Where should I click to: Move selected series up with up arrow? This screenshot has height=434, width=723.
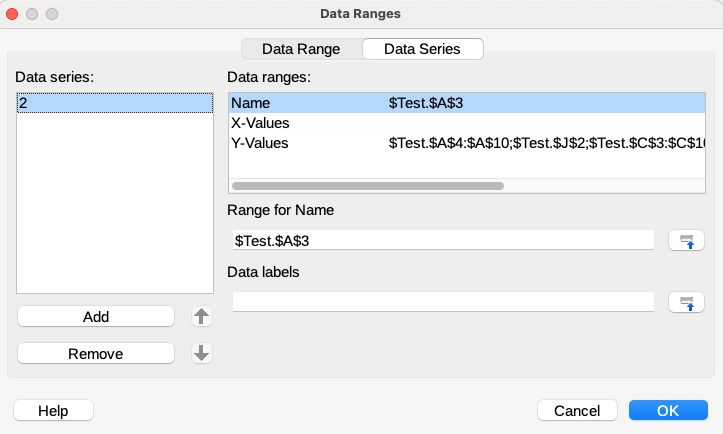click(x=202, y=316)
